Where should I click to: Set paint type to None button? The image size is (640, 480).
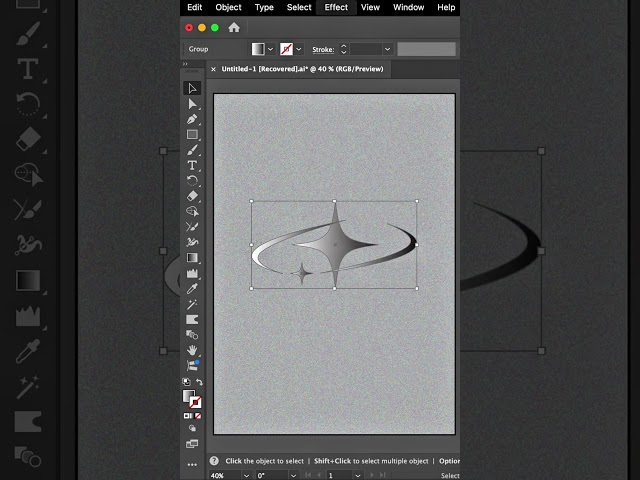(x=198, y=416)
